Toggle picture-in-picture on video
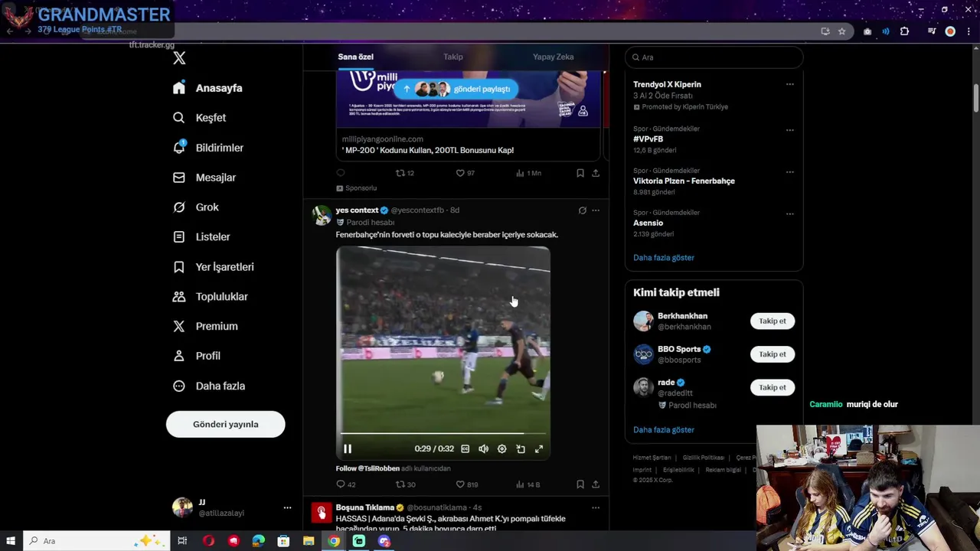The width and height of the screenshot is (980, 551). [x=521, y=449]
